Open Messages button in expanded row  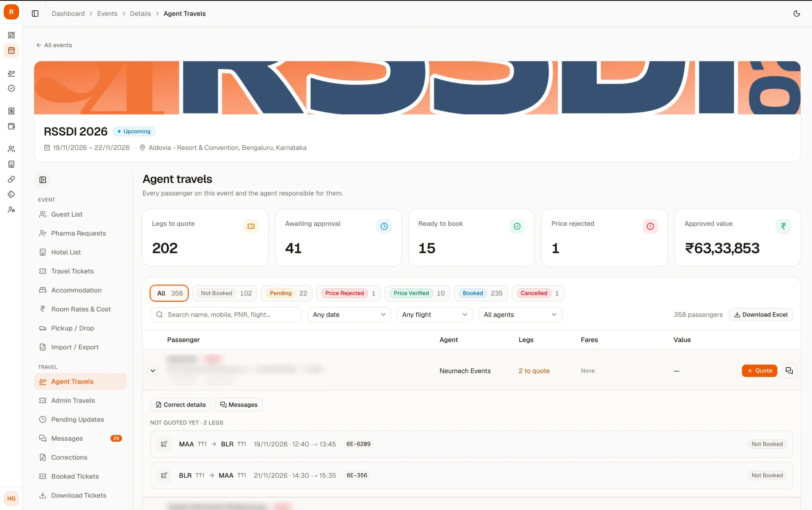239,405
